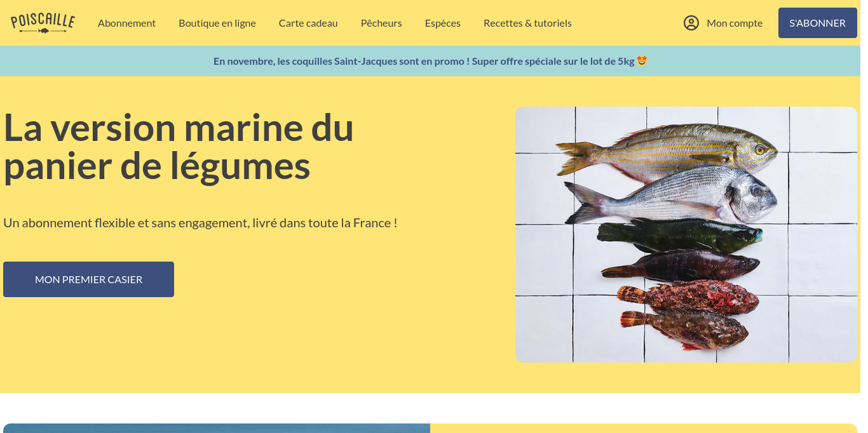Click the Mon compte text link
Viewport: 868px width, 433px height.
click(734, 23)
